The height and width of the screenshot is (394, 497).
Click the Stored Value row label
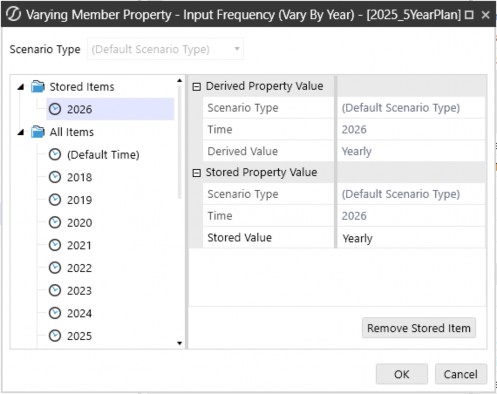(x=239, y=238)
